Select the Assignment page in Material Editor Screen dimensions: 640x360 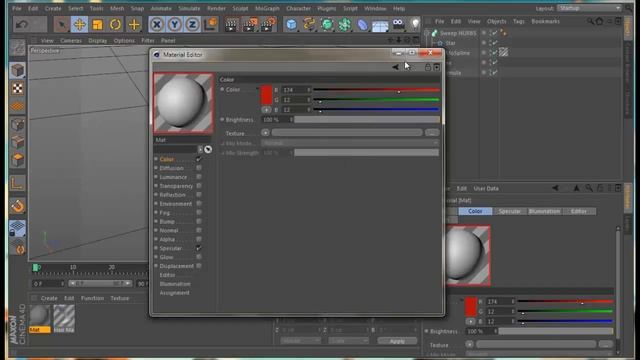coord(174,293)
